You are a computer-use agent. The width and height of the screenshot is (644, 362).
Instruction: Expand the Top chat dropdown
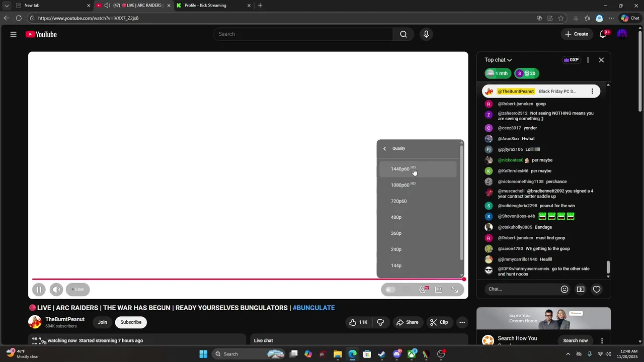pos(498,60)
